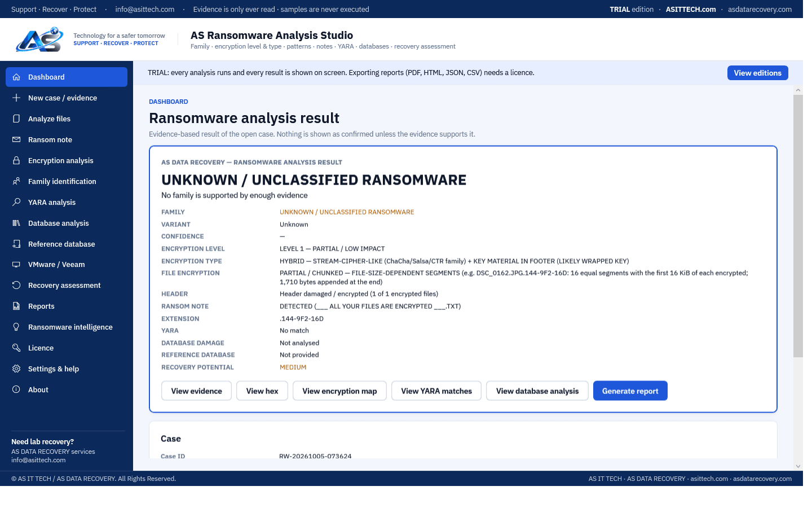Visit asdatarecovery.com in top bar
This screenshot has height=508, width=812.
click(760, 10)
